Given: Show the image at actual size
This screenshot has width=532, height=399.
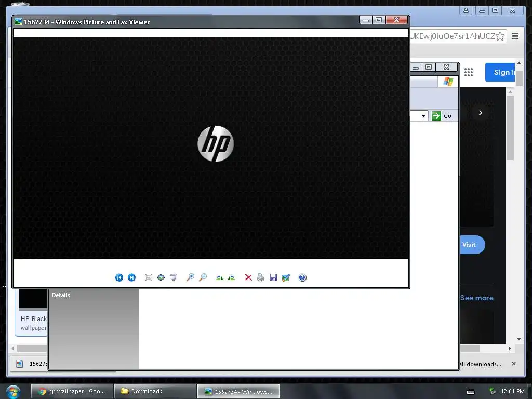Looking at the screenshot, I should point(161,277).
